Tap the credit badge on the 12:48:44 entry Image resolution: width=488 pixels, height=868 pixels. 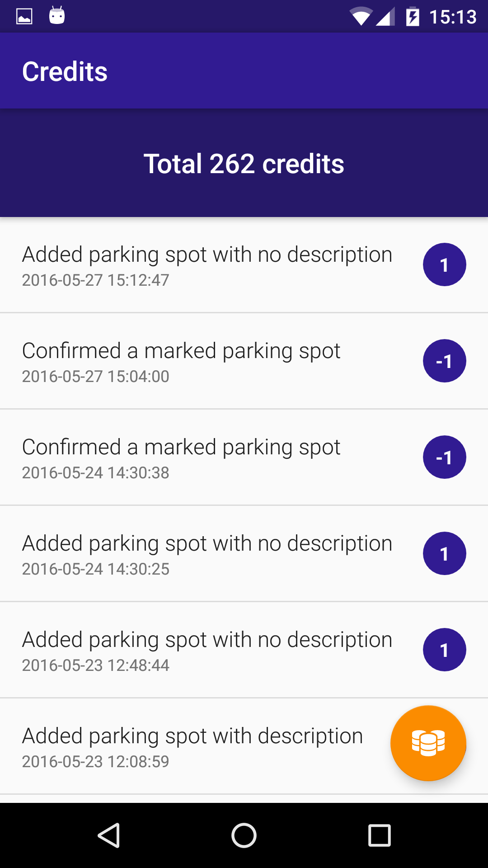(x=444, y=650)
